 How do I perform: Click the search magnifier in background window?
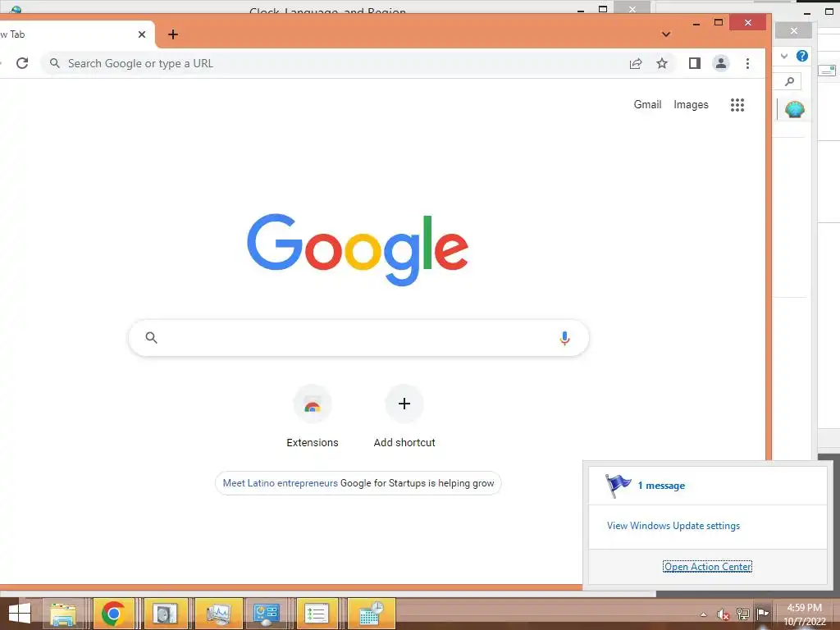click(789, 81)
